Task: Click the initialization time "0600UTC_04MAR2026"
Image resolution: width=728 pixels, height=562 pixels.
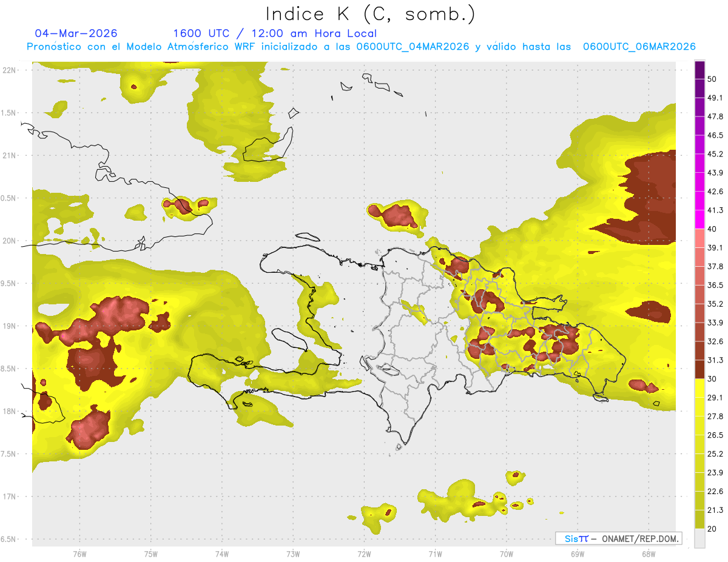Action: [x=413, y=47]
